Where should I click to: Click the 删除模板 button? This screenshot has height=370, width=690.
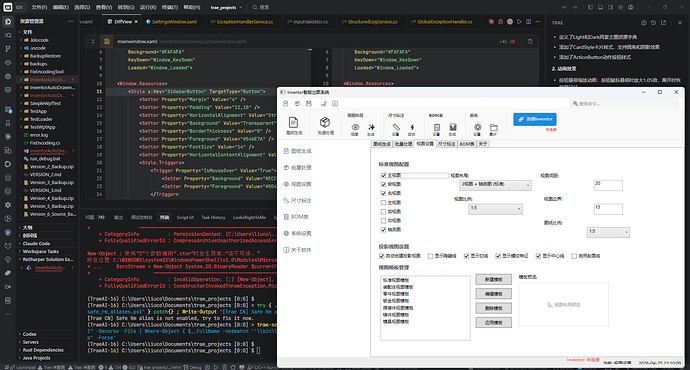point(494,308)
